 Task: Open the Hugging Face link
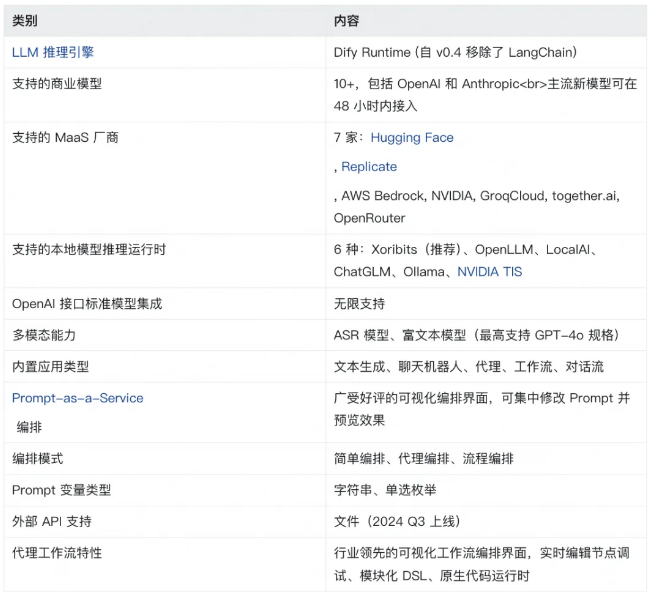[x=412, y=137]
